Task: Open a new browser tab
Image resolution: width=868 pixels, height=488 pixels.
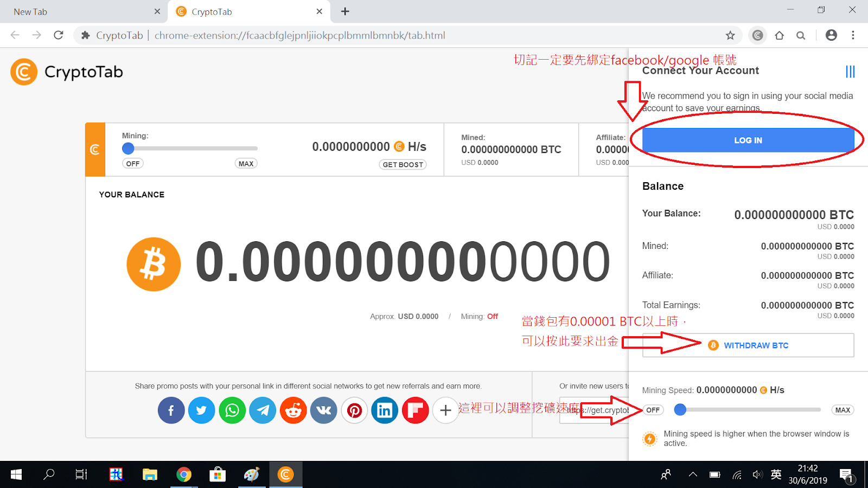Action: pyautogui.click(x=345, y=11)
